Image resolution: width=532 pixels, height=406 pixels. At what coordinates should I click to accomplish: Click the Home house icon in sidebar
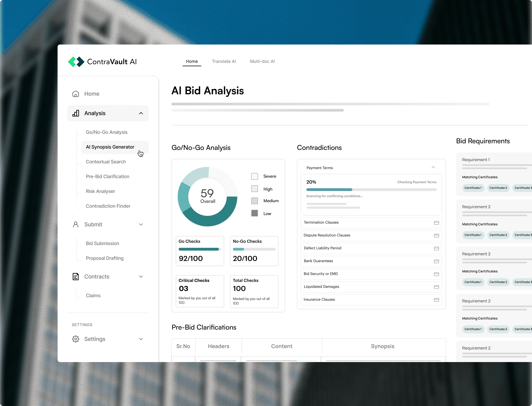pos(76,94)
